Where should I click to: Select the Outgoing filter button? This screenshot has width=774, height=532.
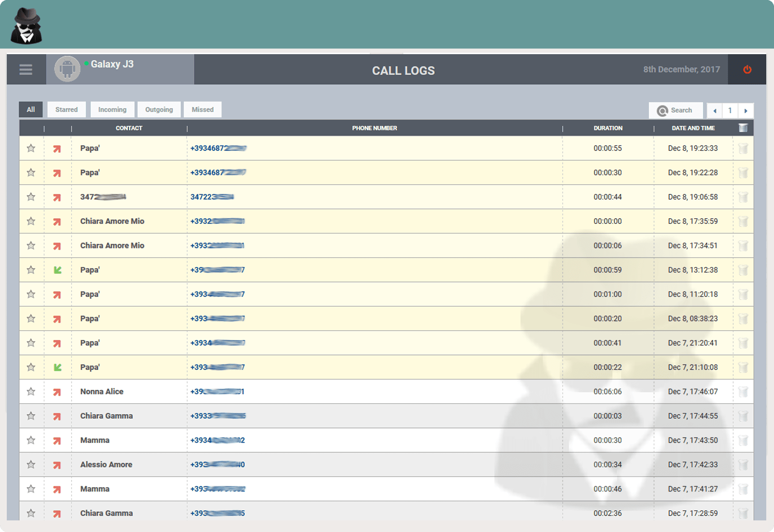[x=159, y=109]
